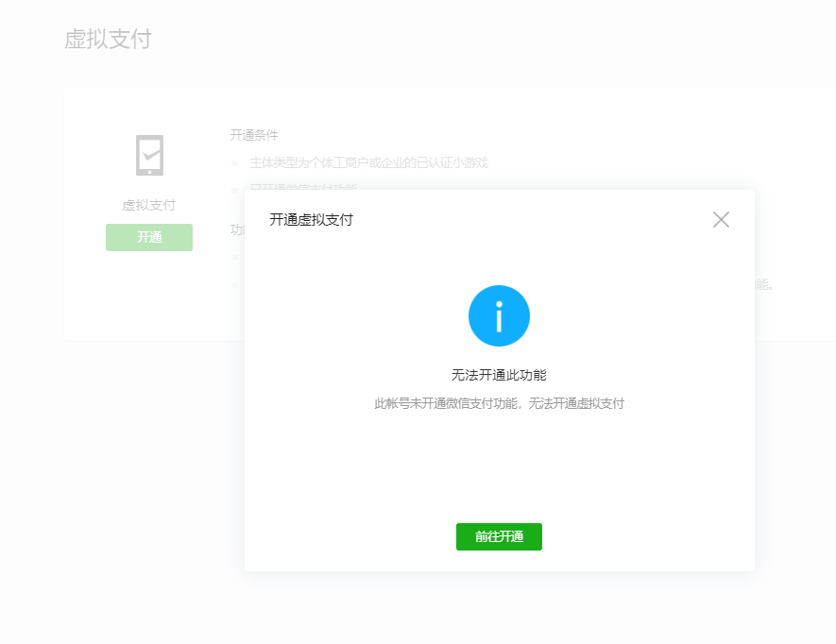Click text 主体类型为个体工商户或企业的已认证小游戏

click(369, 162)
